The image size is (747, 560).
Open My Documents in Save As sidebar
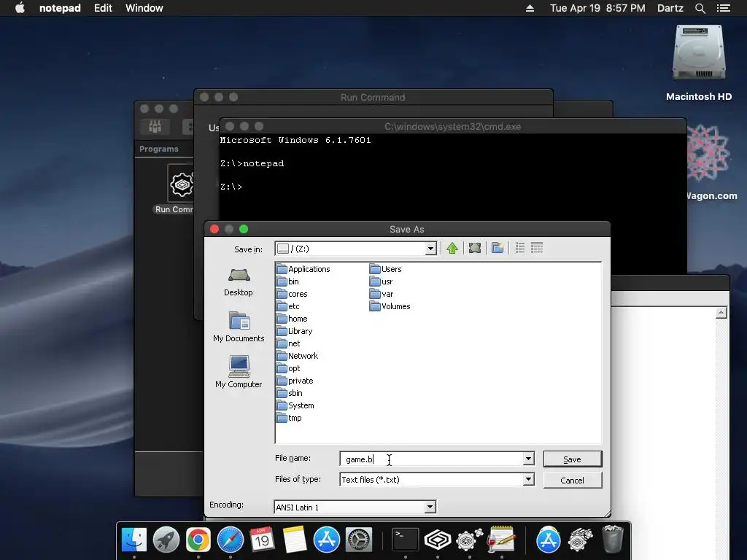tap(239, 327)
